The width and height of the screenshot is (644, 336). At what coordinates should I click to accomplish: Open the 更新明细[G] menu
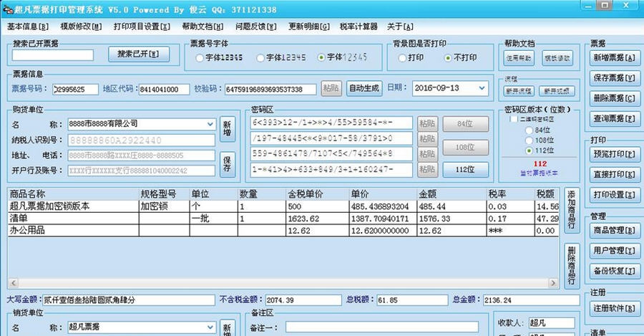coord(309,27)
